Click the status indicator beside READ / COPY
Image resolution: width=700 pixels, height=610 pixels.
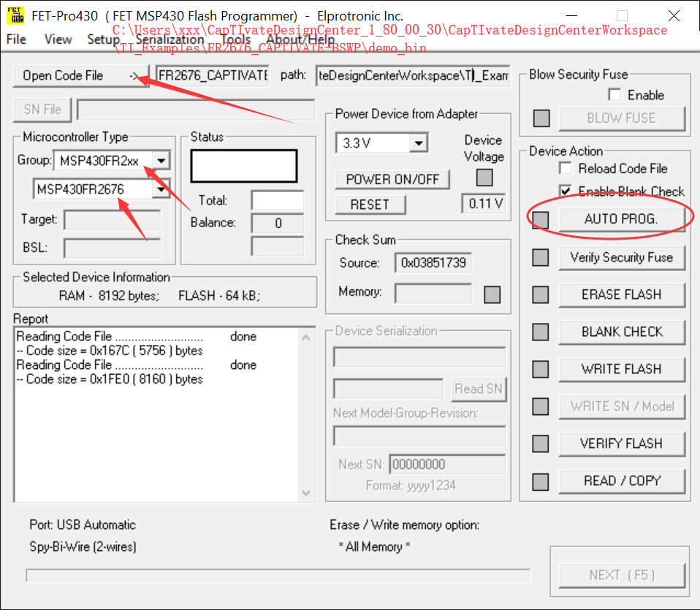[541, 482]
